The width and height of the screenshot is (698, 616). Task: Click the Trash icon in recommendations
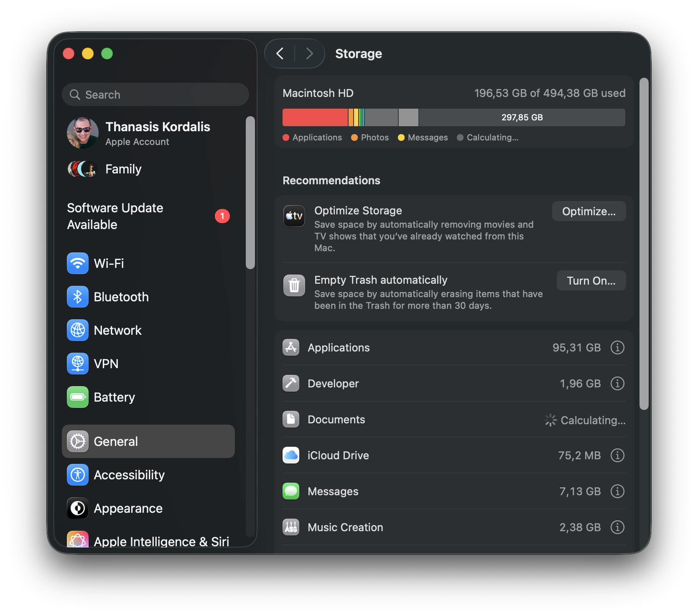pyautogui.click(x=294, y=285)
